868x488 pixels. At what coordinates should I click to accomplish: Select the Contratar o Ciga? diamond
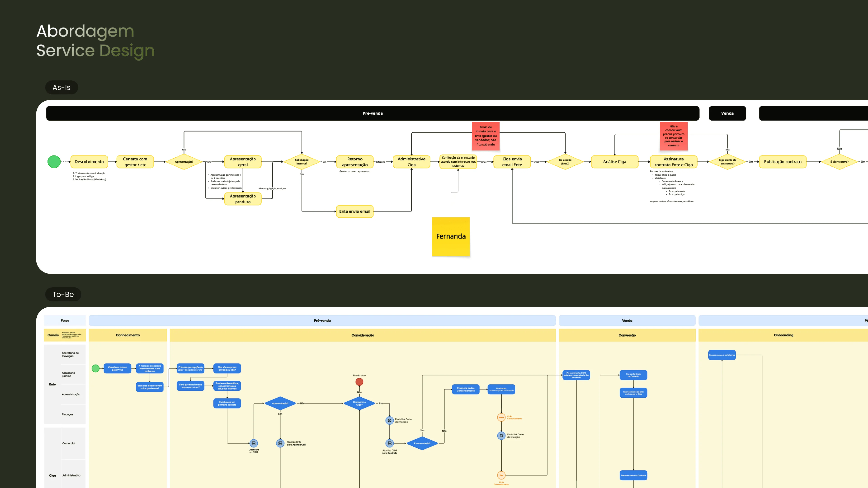[x=359, y=404]
